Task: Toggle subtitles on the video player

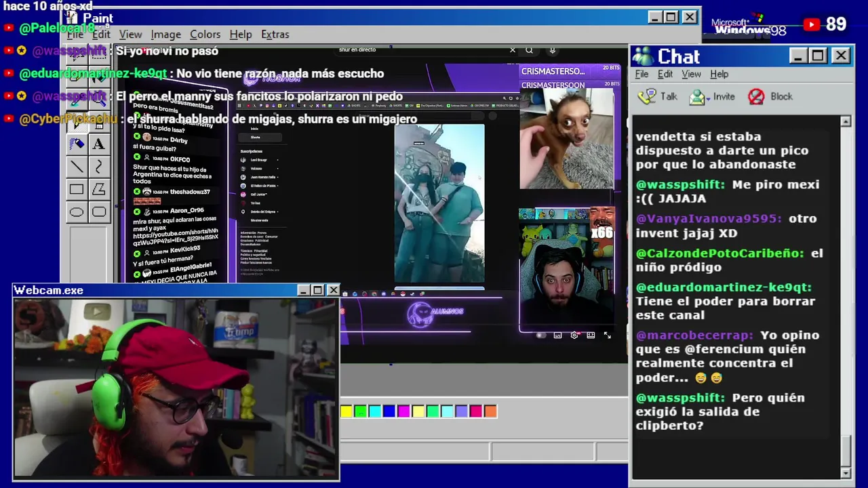Action: pyautogui.click(x=557, y=335)
